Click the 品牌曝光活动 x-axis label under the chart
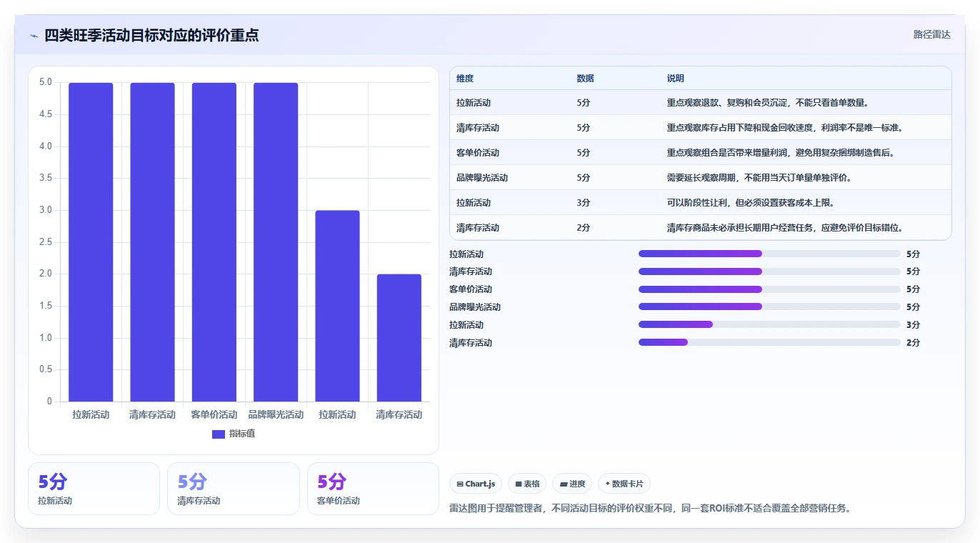Image resolution: width=980 pixels, height=543 pixels. (276, 414)
